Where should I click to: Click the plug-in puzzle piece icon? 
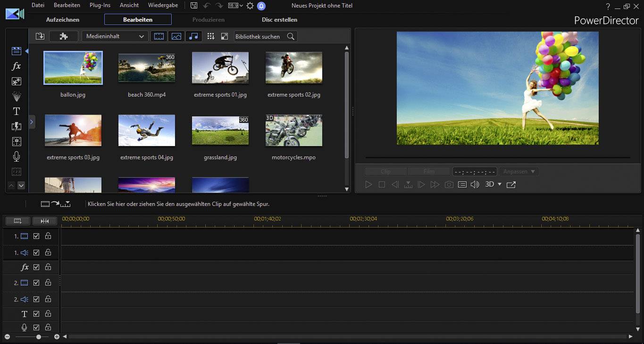click(x=63, y=36)
